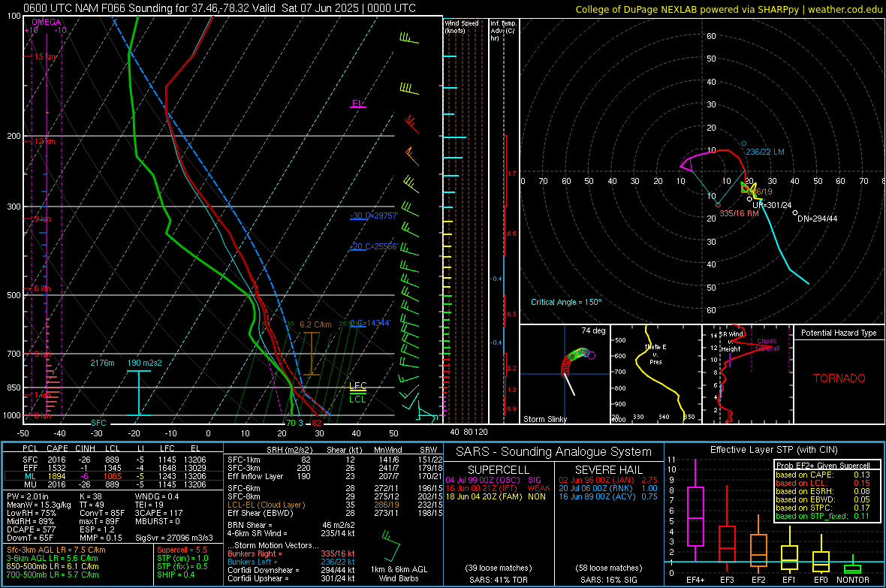Click the sounding title with the valid date
The width and height of the screenshot is (886, 588).
[x=219, y=8]
